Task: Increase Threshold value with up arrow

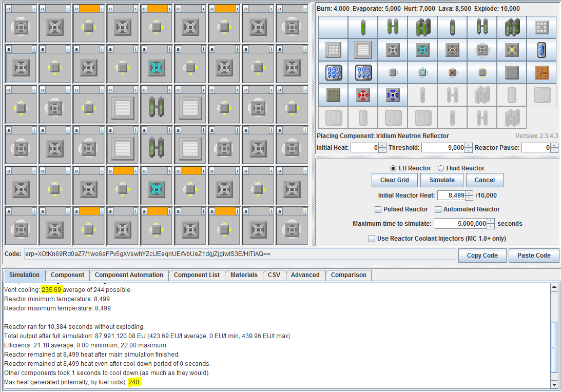Action: tap(468, 145)
